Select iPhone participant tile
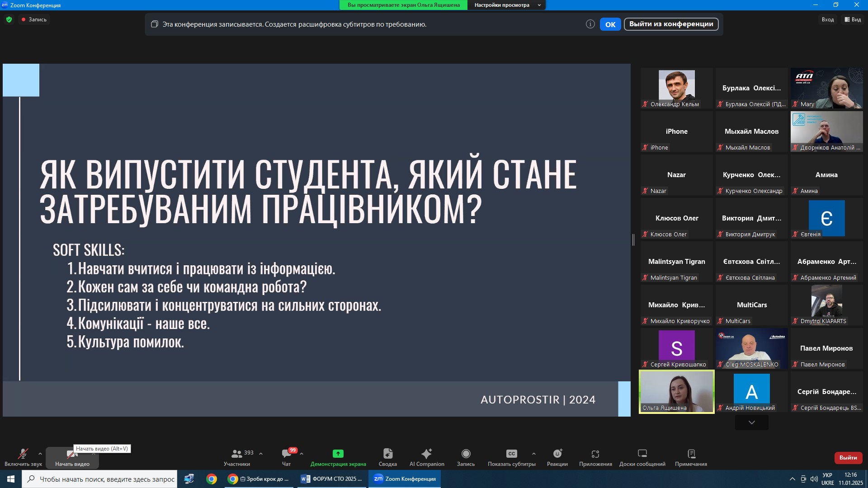868x488 pixels. click(676, 131)
